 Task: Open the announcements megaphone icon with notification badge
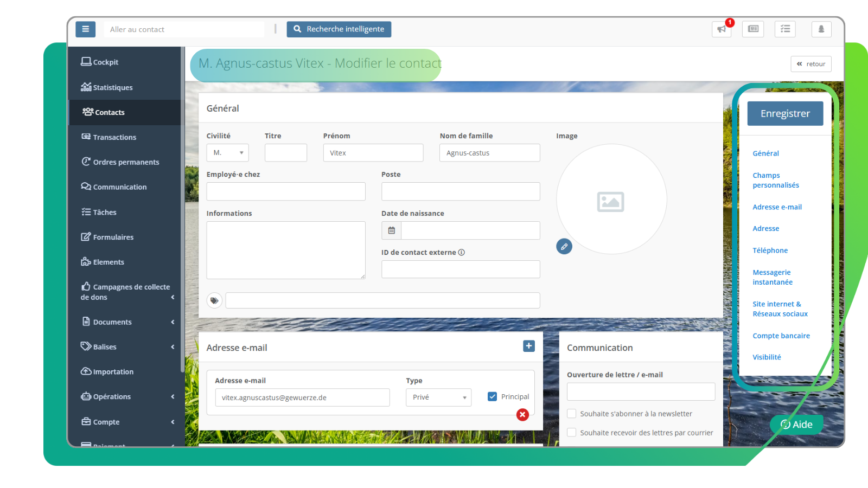pos(721,29)
